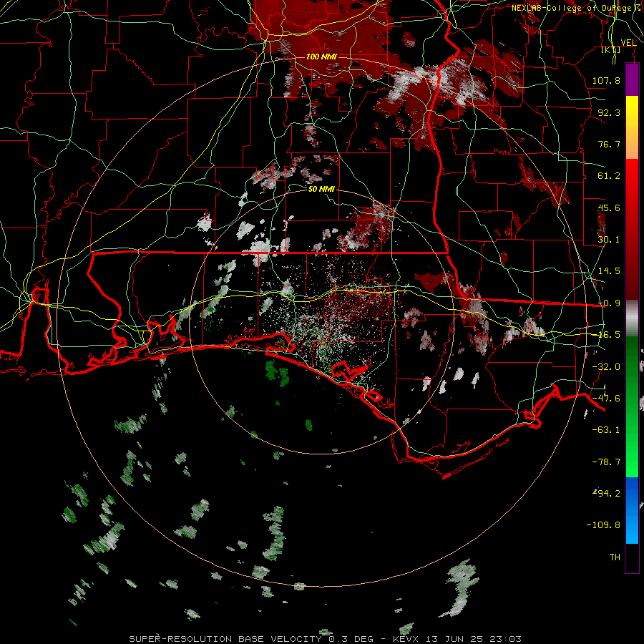Click the 107.8 value on the velocity scale
Viewport: 644px width, 644px height.
(x=606, y=80)
